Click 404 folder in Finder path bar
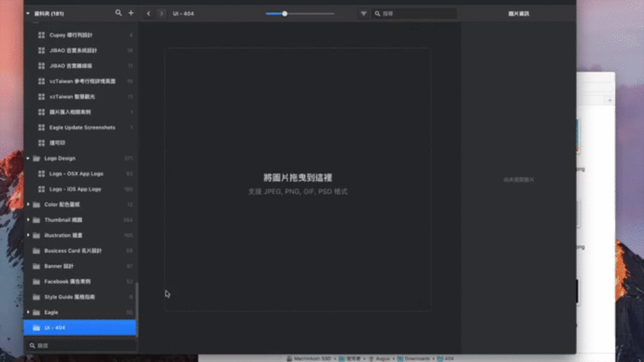The width and height of the screenshot is (644, 362). point(445,359)
